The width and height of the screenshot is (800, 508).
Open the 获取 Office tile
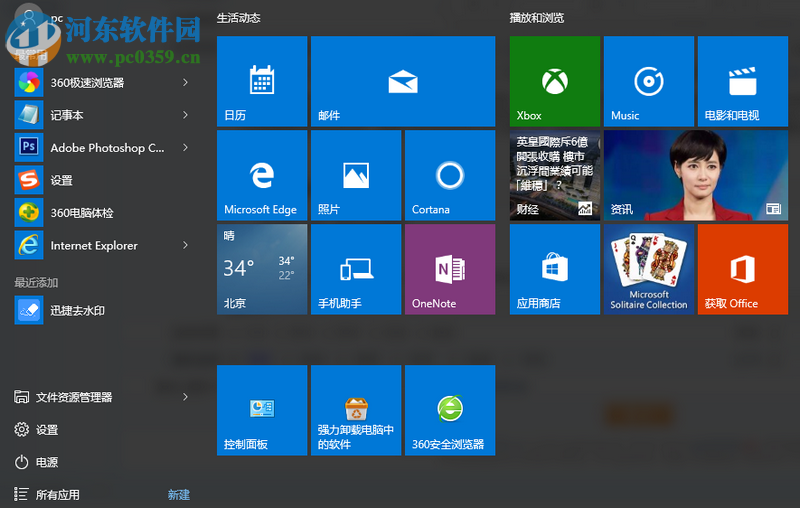click(x=742, y=269)
